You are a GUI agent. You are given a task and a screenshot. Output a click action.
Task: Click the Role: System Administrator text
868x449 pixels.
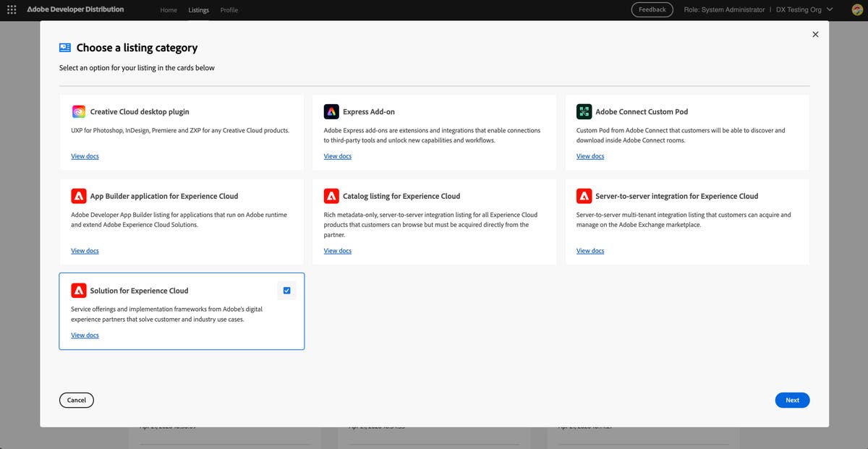724,9
